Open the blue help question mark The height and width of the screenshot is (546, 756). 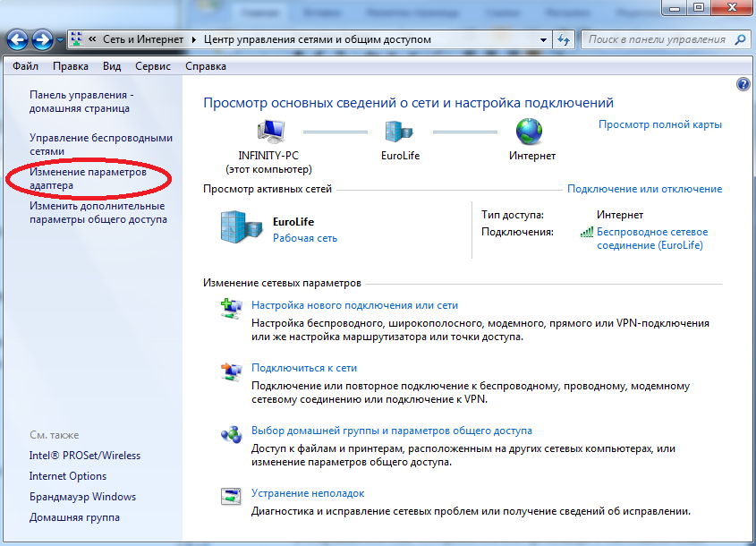tap(743, 84)
